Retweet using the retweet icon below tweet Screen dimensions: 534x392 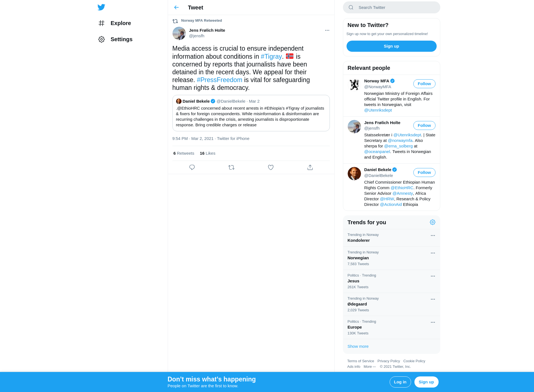(231, 167)
